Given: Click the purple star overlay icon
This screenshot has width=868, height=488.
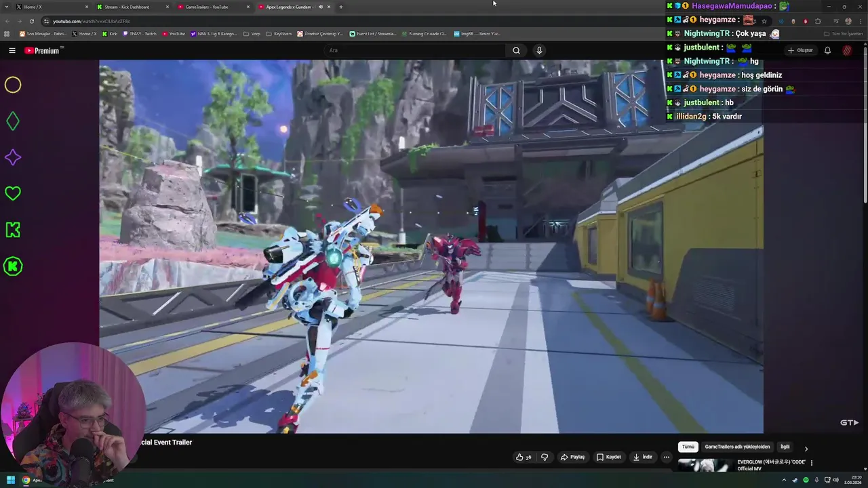Looking at the screenshot, I should tap(13, 157).
